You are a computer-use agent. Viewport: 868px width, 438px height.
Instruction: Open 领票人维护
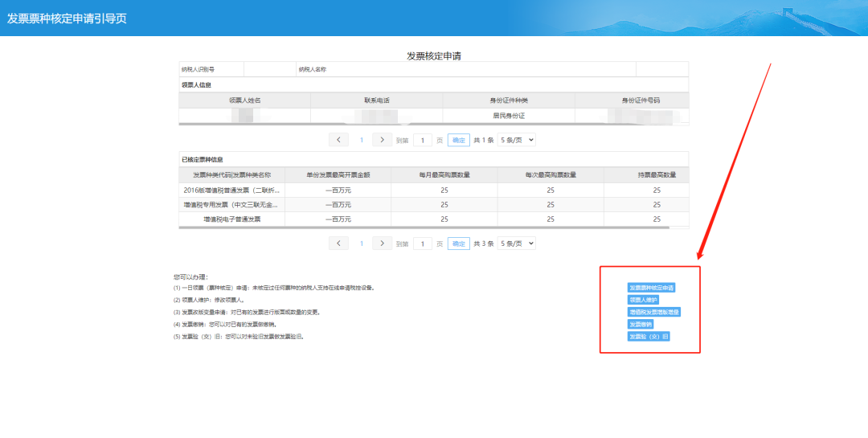click(x=643, y=300)
